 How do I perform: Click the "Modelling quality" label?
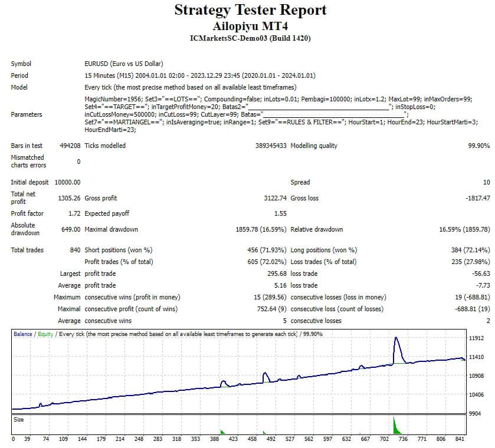tap(314, 146)
